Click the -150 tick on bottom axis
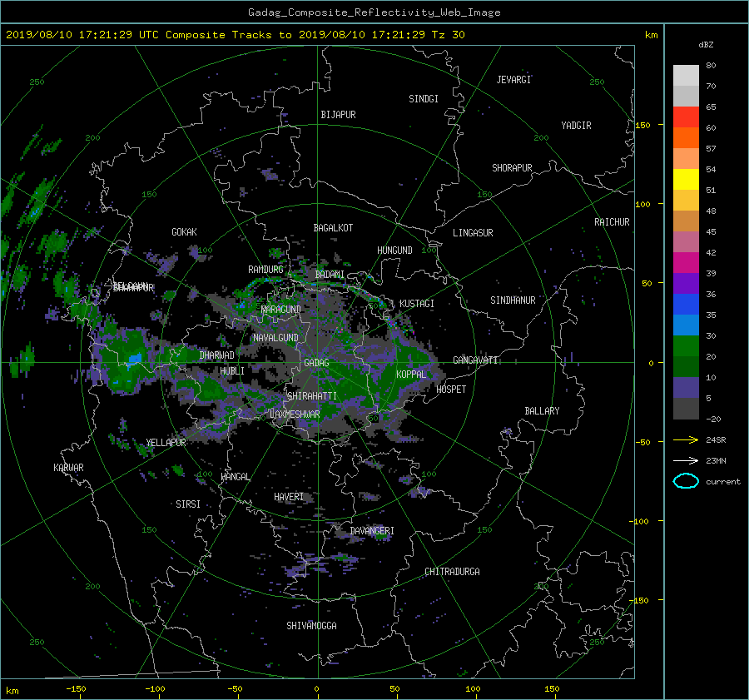The height and width of the screenshot is (700, 749). 76,689
